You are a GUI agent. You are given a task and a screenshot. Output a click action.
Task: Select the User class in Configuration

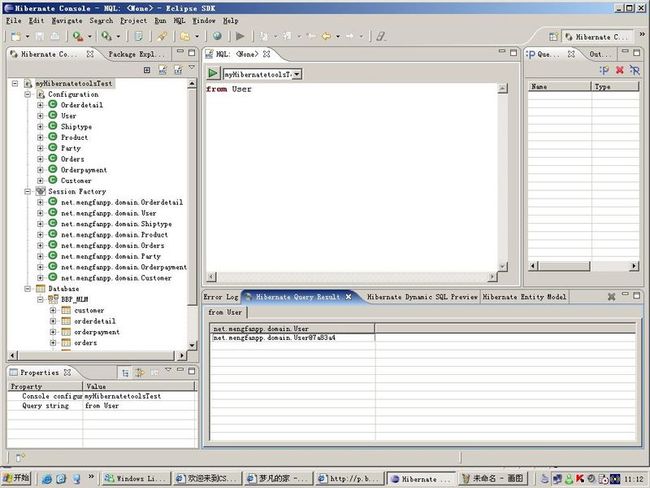coord(68,116)
